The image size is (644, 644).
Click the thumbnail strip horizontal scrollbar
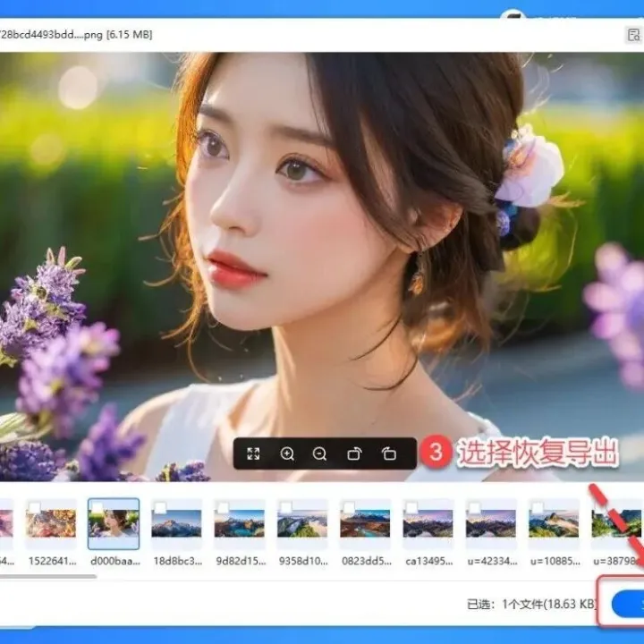48,576
